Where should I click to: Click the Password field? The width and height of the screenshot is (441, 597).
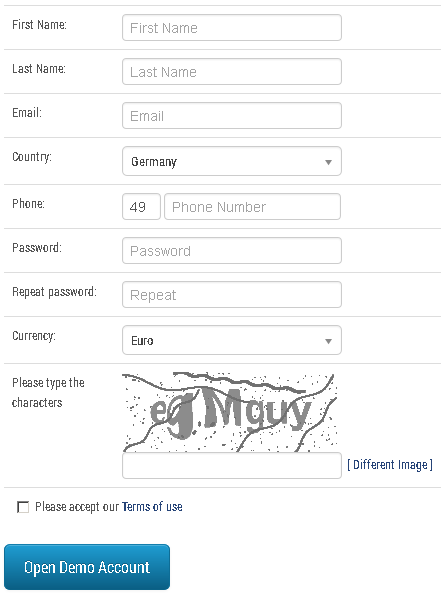point(232,251)
